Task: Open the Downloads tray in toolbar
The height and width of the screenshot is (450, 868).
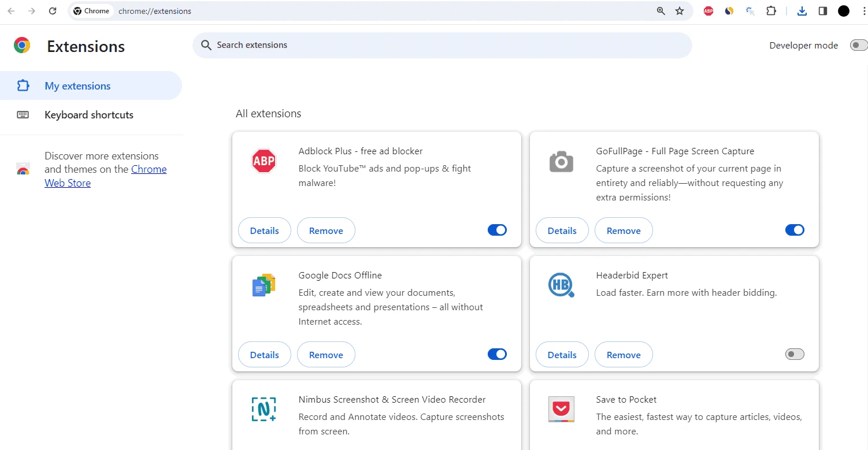Action: tap(802, 11)
